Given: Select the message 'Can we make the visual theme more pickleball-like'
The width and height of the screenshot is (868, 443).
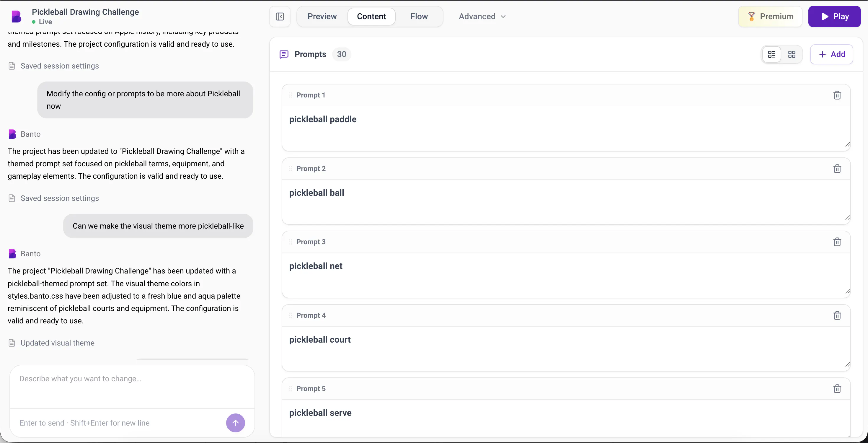Looking at the screenshot, I should [158, 226].
